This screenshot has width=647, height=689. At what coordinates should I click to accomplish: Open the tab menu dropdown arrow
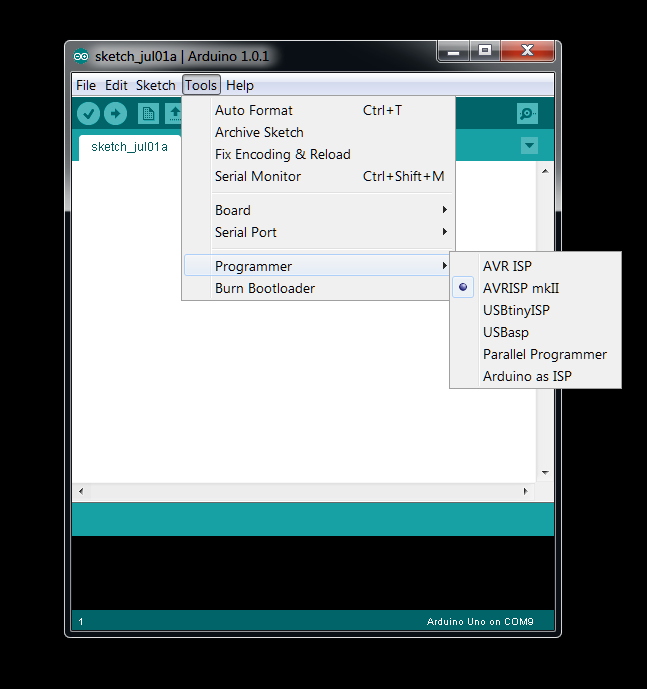[529, 145]
